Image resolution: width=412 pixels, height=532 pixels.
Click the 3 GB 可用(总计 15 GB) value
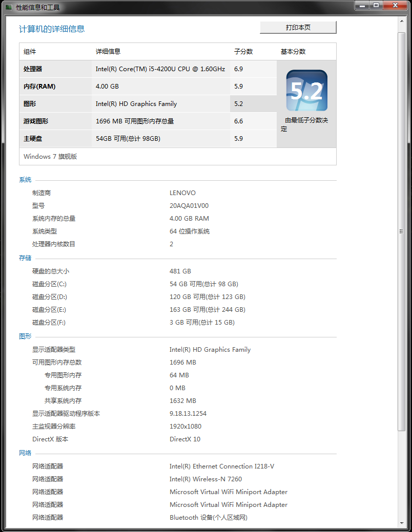pyautogui.click(x=202, y=322)
